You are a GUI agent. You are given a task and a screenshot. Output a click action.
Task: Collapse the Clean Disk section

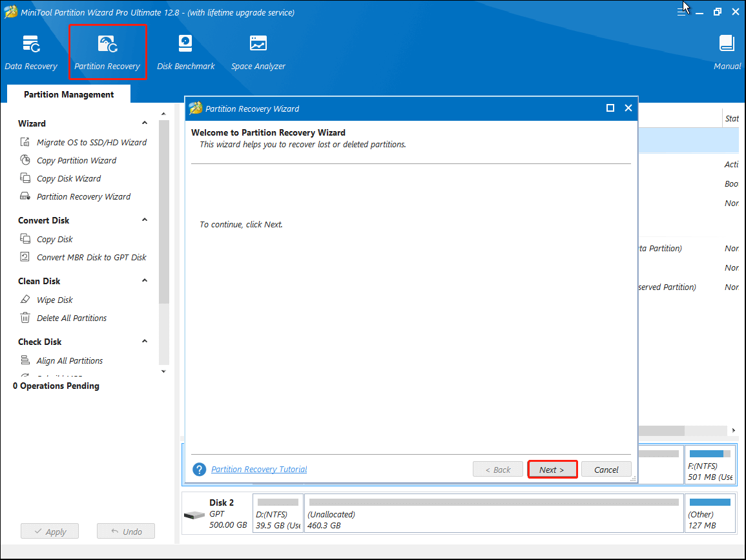click(145, 281)
